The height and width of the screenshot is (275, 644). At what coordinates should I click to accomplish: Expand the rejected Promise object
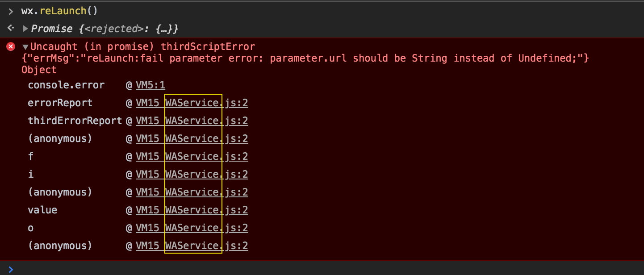[25, 29]
